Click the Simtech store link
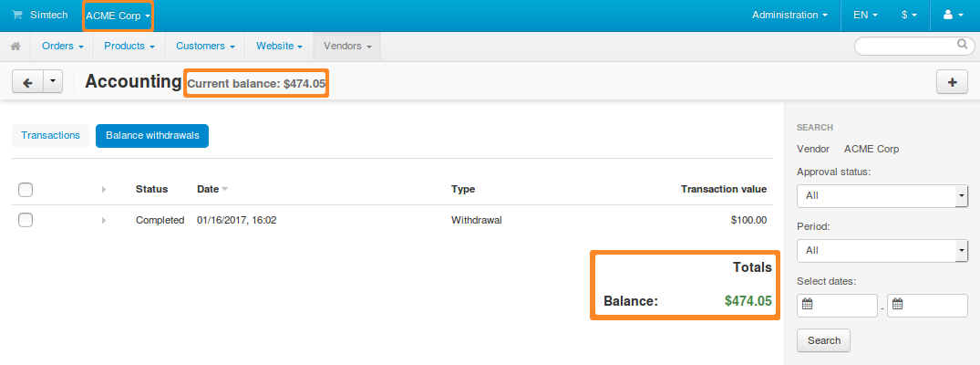980x365 pixels. 48,15
